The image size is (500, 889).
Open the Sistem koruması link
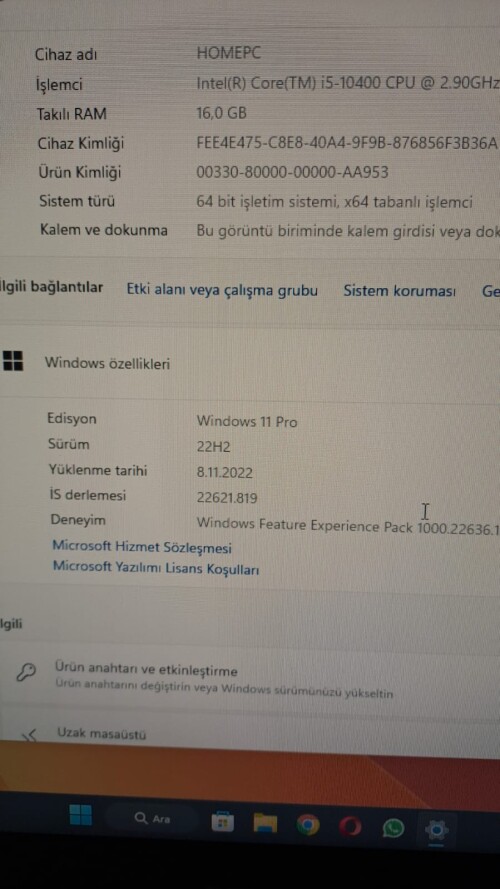(x=399, y=291)
